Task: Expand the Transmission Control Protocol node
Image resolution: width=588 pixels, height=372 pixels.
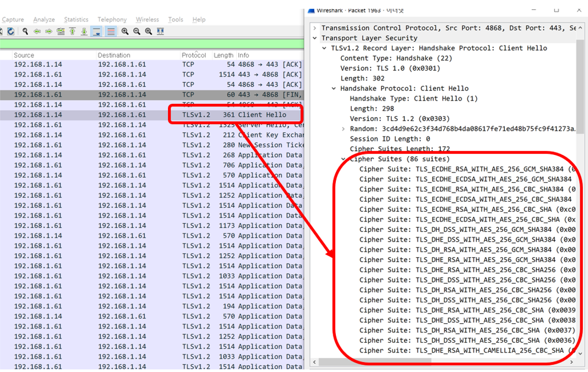Action: tap(314, 27)
